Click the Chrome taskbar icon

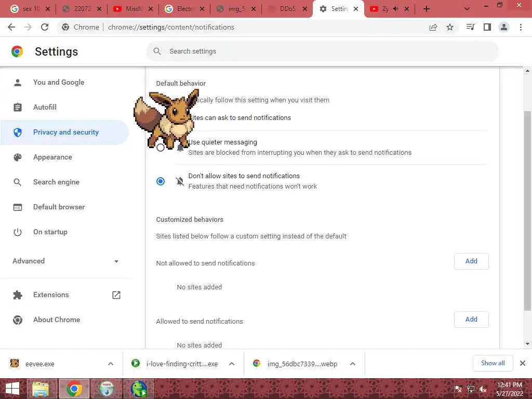[74, 389]
